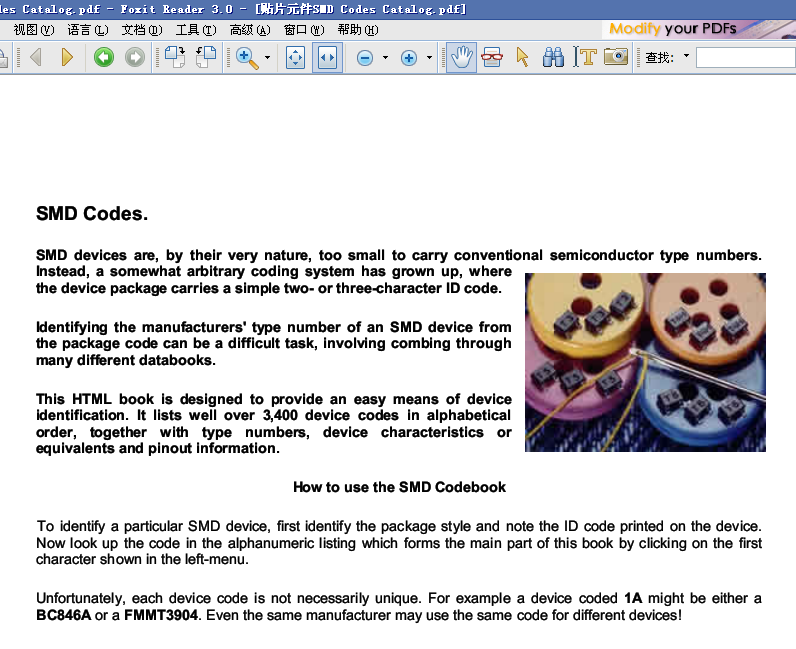Click into the find text field
Image resolution: width=796 pixels, height=649 pixels.
[x=746, y=57]
